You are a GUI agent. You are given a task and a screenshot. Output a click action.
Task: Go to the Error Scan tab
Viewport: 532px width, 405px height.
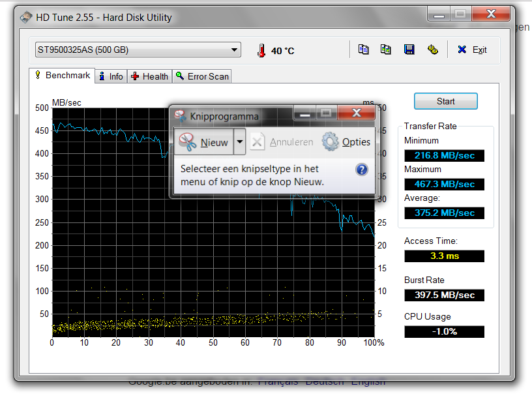point(202,76)
